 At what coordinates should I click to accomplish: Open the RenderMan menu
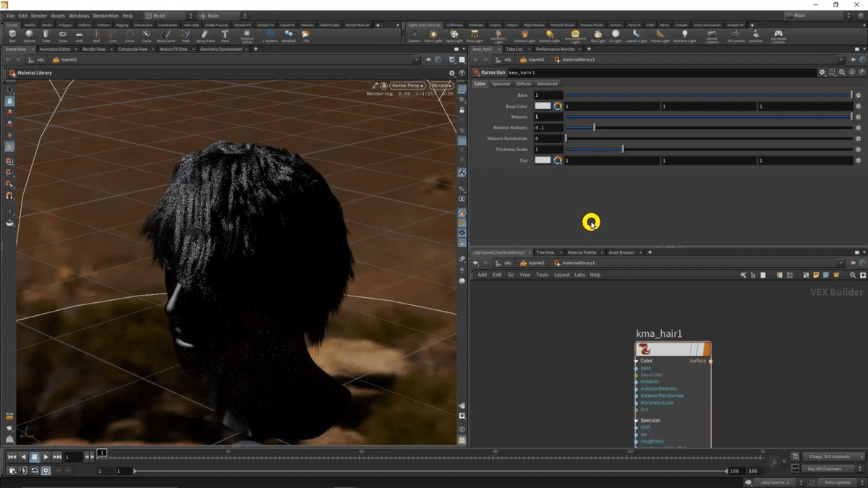(106, 15)
